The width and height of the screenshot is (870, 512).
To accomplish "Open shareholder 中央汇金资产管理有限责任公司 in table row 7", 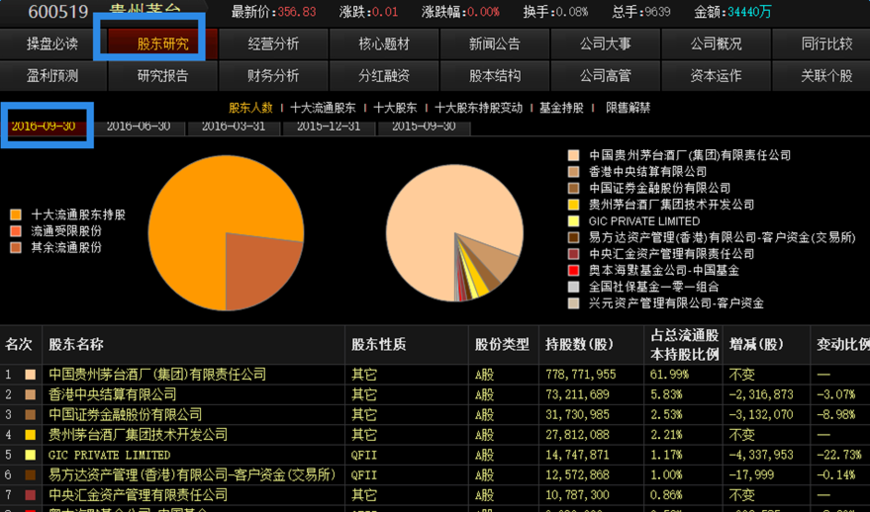I will click(138, 495).
